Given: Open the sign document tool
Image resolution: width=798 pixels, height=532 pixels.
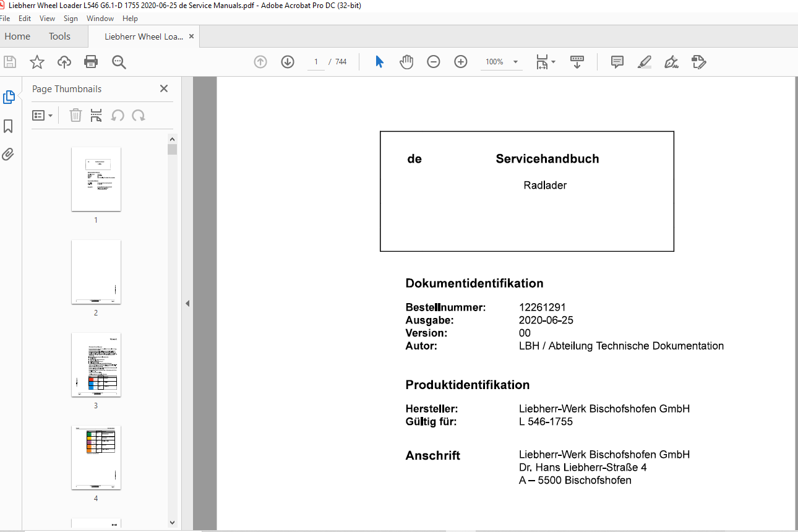Looking at the screenshot, I should point(671,62).
